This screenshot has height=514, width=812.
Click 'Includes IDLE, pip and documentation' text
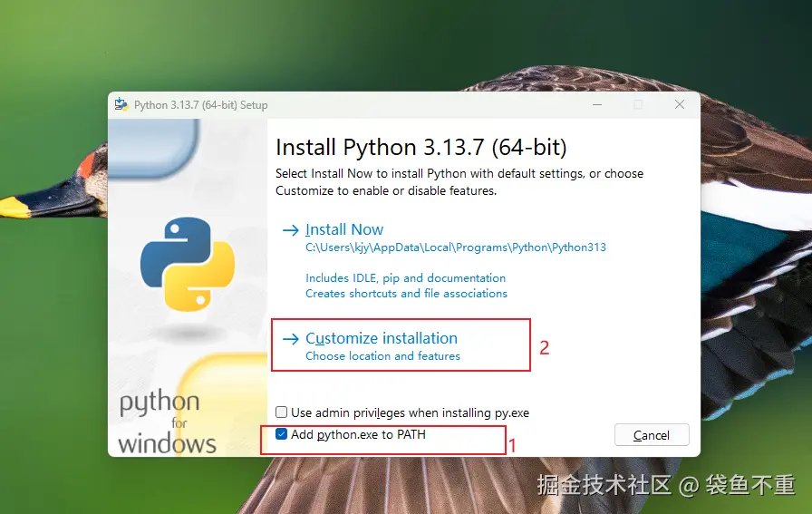point(405,278)
